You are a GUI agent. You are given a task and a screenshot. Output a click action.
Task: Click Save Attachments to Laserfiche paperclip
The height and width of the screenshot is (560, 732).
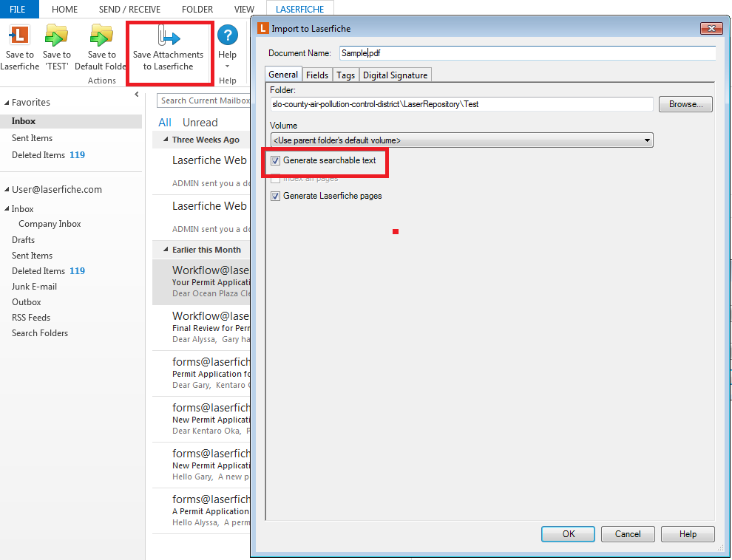169,36
